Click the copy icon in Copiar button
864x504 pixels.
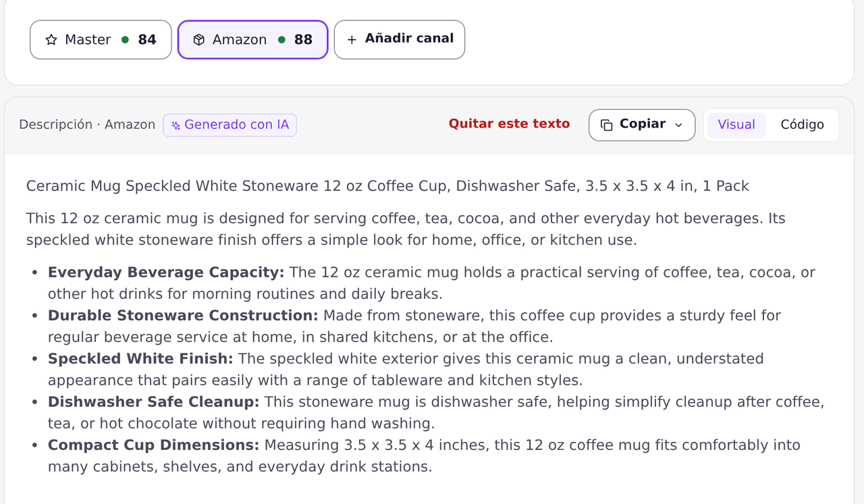(607, 125)
